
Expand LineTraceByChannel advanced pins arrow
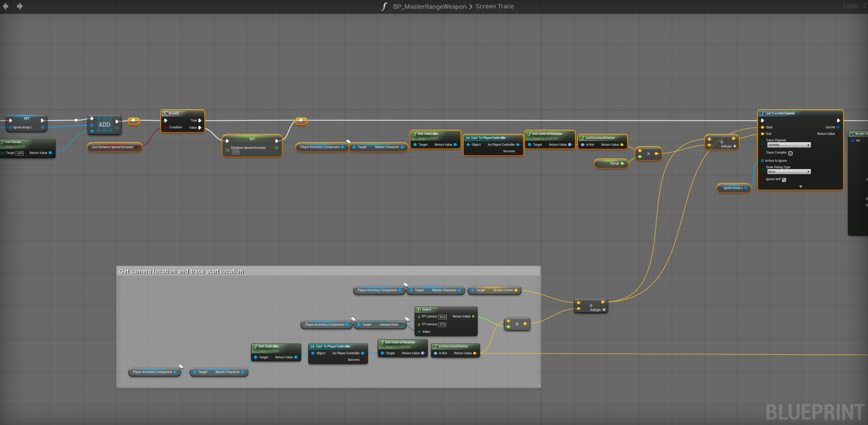[x=801, y=186]
